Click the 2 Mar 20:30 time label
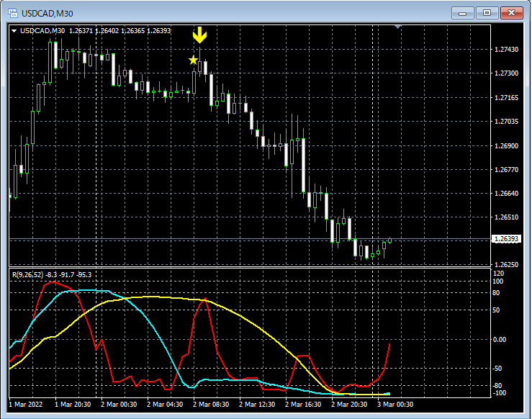 click(349, 405)
